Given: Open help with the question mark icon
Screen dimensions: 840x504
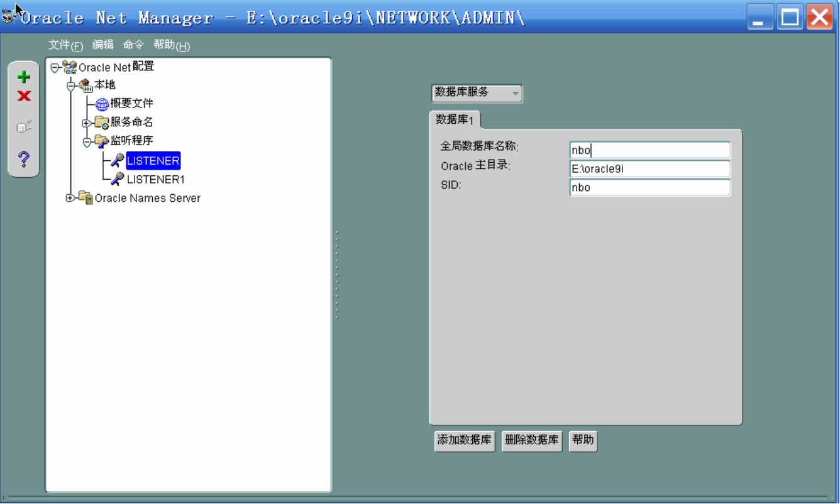Looking at the screenshot, I should click(24, 159).
